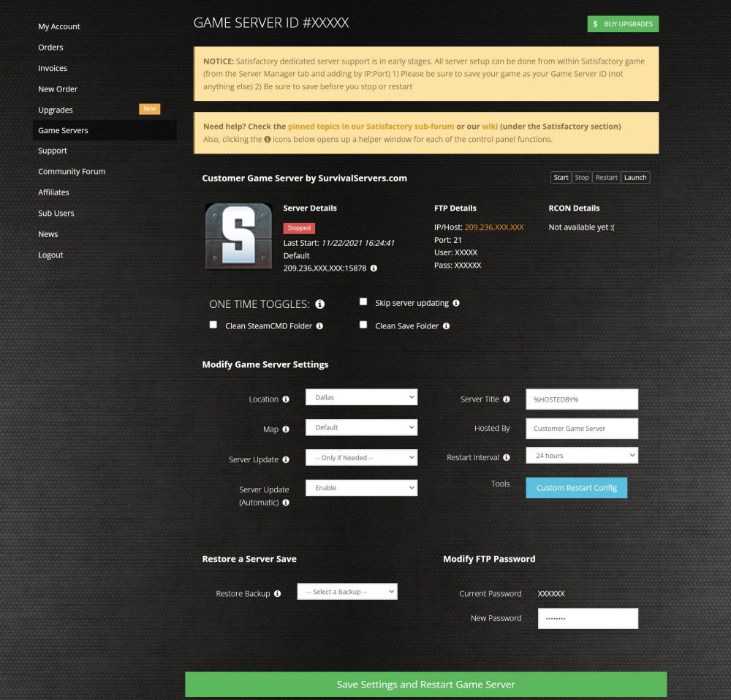
Task: Open info icon next to server IP address
Action: coord(374,268)
